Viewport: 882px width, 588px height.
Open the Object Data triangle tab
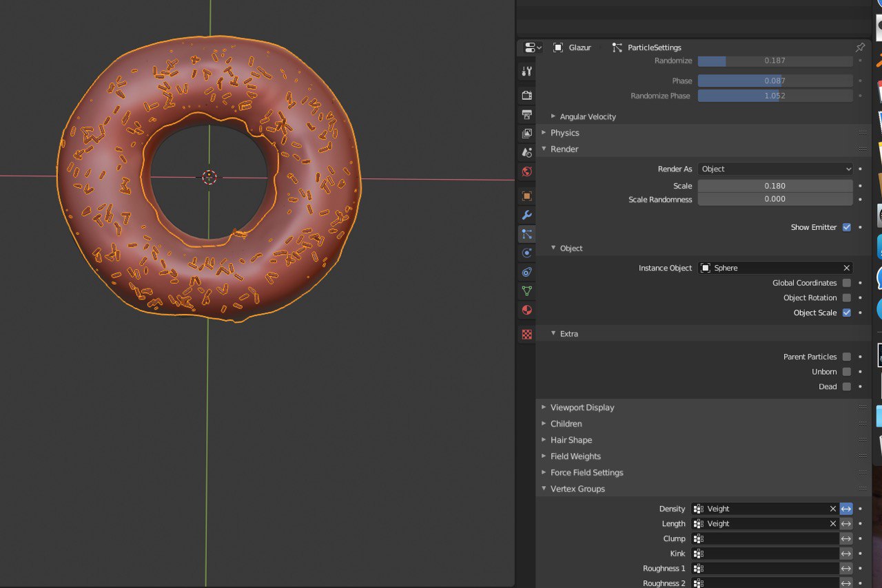(527, 291)
